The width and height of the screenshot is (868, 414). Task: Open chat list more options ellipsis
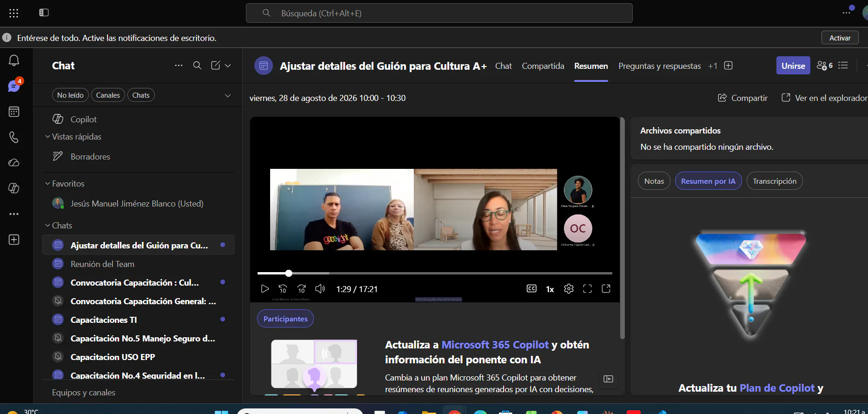(x=179, y=66)
